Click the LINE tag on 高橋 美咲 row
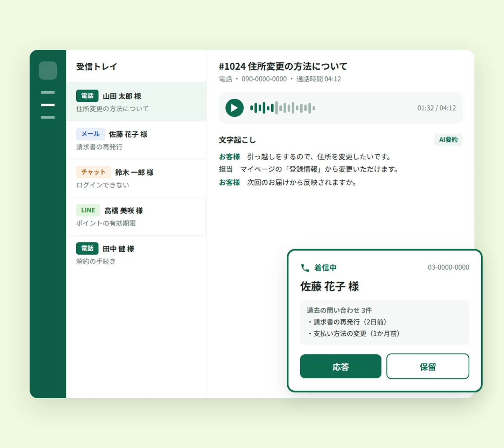This screenshot has height=448, width=504. click(x=88, y=210)
